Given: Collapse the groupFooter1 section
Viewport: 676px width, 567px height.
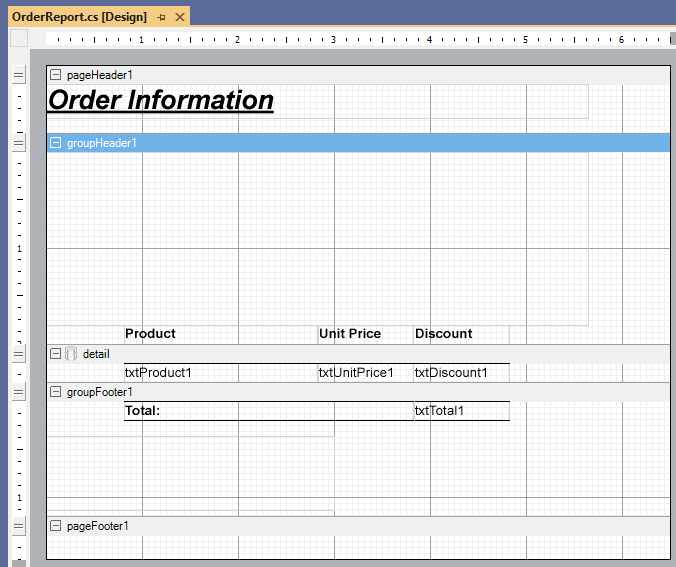Looking at the screenshot, I should 55,392.
